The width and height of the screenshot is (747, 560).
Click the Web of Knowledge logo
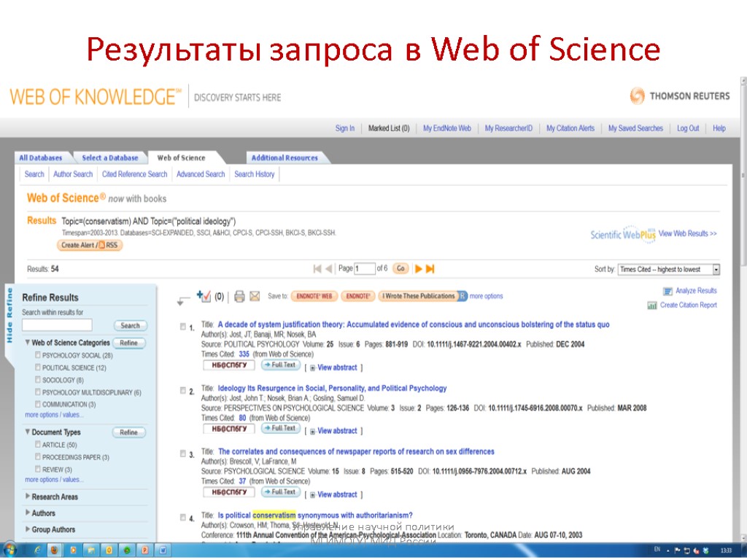pyautogui.click(x=96, y=97)
